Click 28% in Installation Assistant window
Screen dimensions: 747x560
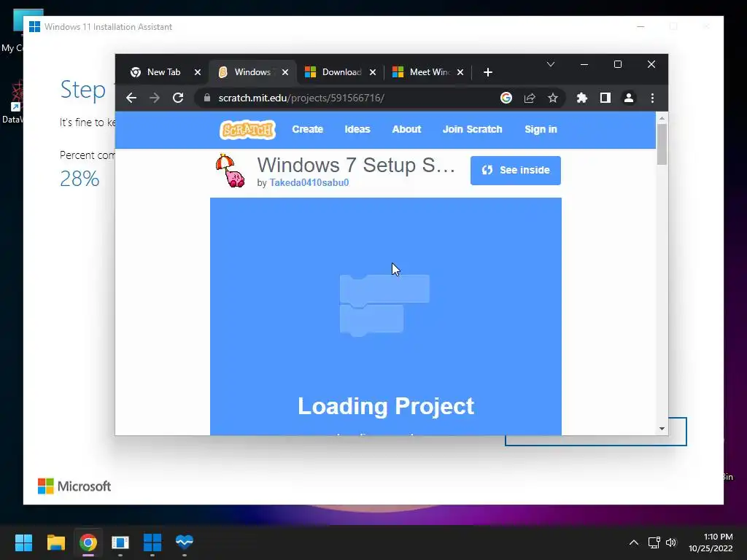pos(80,179)
